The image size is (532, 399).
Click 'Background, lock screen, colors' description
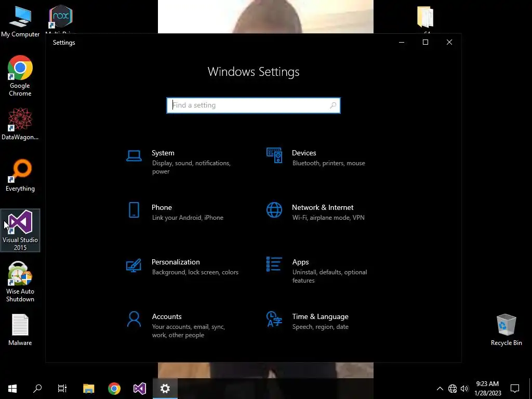tap(195, 272)
